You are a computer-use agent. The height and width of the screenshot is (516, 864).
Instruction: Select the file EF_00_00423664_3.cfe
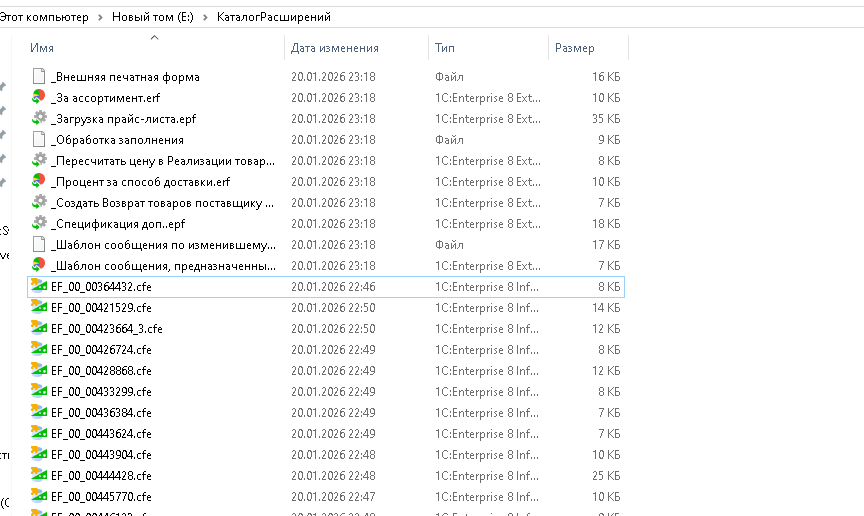click(106, 328)
